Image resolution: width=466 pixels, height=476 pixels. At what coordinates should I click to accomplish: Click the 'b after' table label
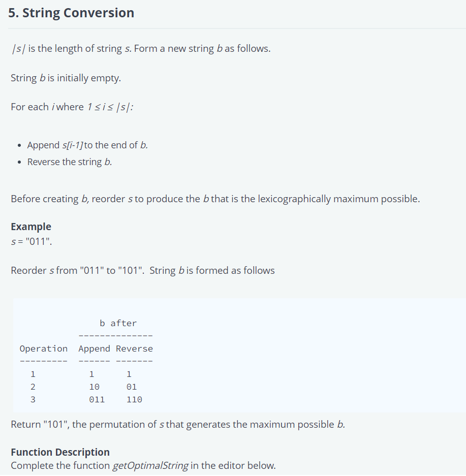118,323
